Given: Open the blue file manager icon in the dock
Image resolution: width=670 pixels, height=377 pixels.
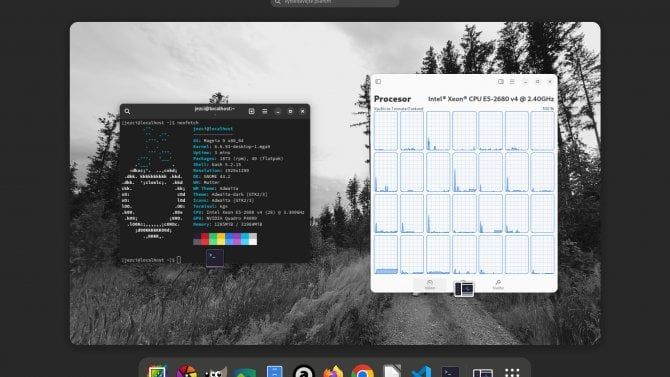Looking at the screenshot, I should [274, 371].
